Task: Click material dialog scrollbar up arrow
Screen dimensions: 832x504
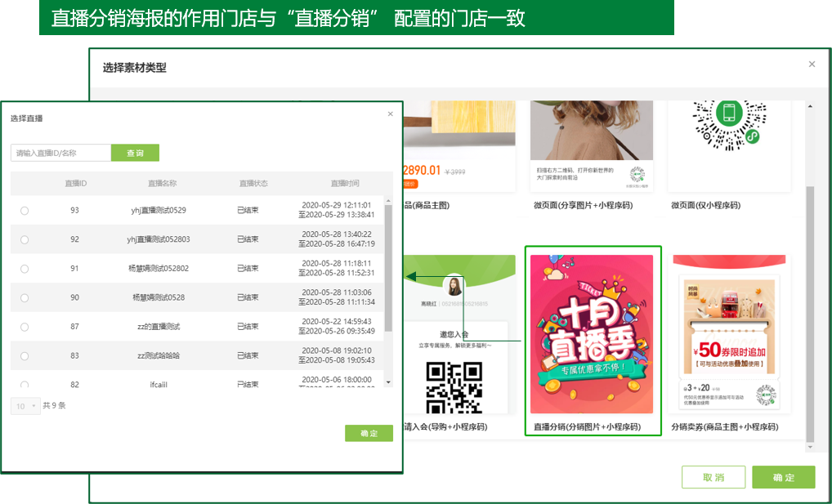Action: click(810, 106)
